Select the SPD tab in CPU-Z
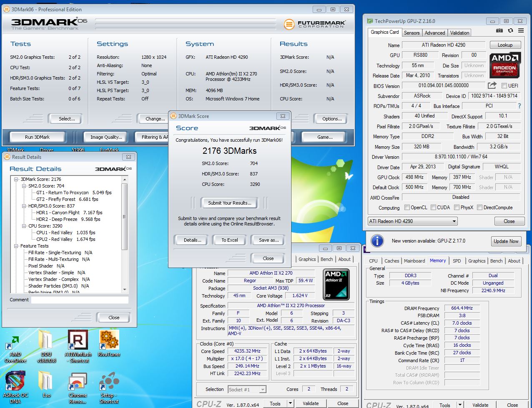Image resolution: width=532 pixels, height=408 pixels. pyautogui.click(x=457, y=261)
